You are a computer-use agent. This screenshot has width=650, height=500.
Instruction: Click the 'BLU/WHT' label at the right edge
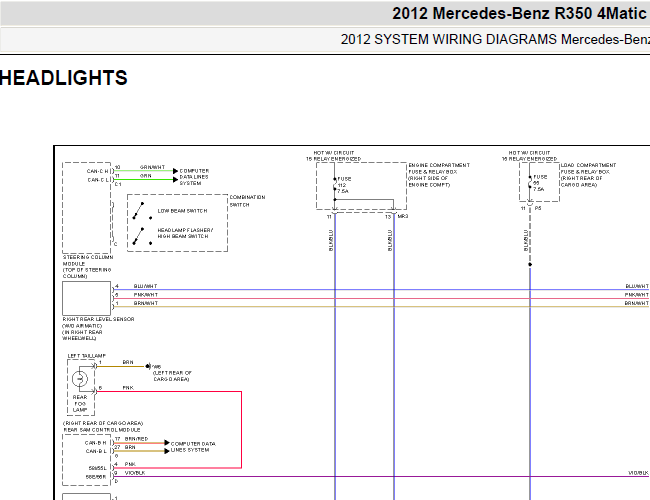pyautogui.click(x=637, y=286)
